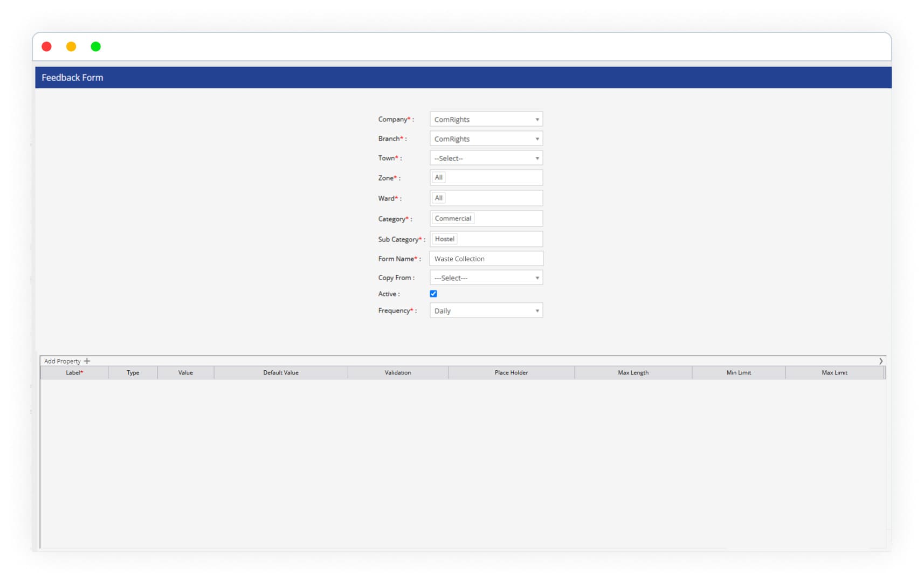Click the Label column header
Screen dimensions: 924x582
click(x=74, y=372)
